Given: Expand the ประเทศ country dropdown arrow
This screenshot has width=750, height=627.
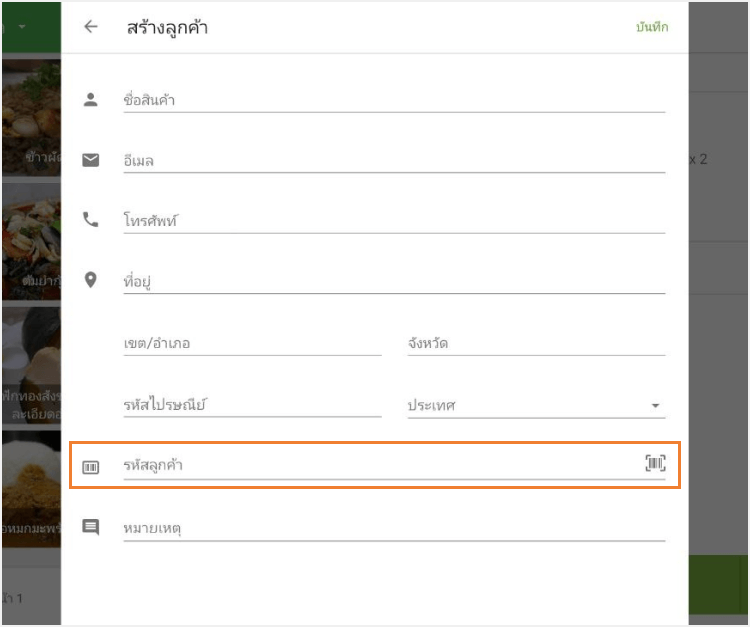Looking at the screenshot, I should (656, 406).
